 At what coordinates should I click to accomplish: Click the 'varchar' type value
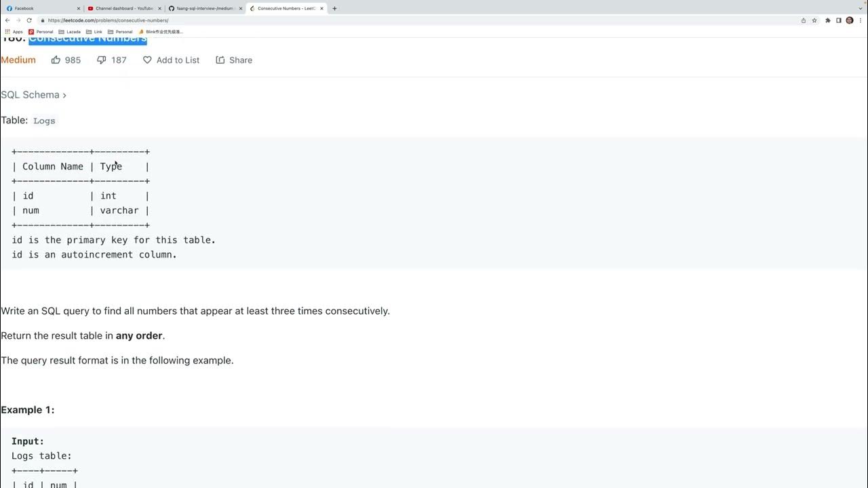119,210
